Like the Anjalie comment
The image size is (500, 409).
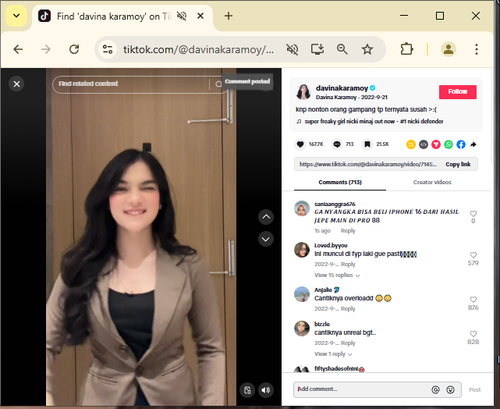coord(473,299)
